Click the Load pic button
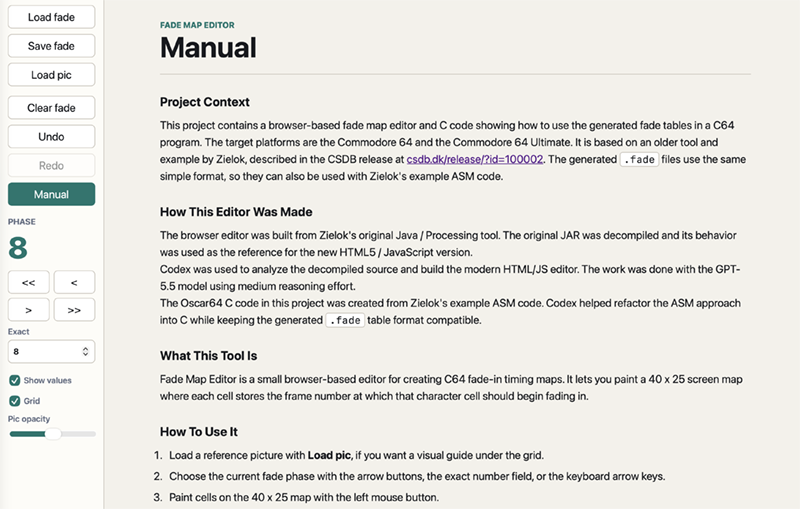This screenshot has height=509, width=800. point(51,75)
